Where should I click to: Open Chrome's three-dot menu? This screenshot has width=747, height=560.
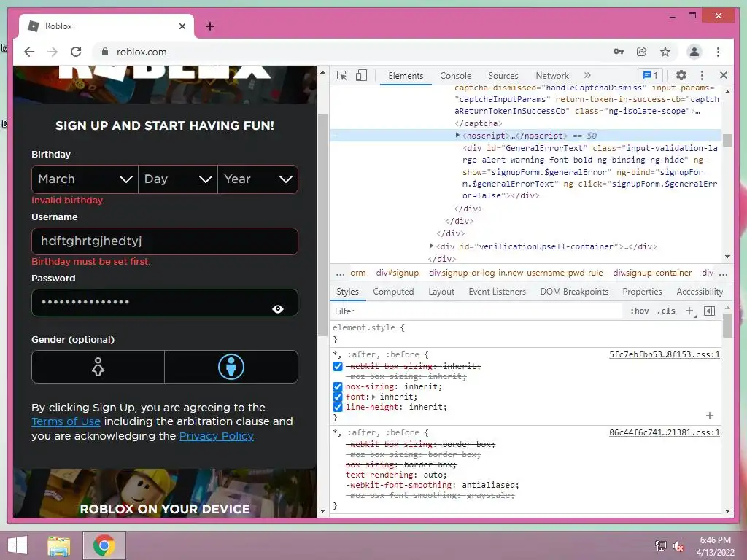[718, 52]
